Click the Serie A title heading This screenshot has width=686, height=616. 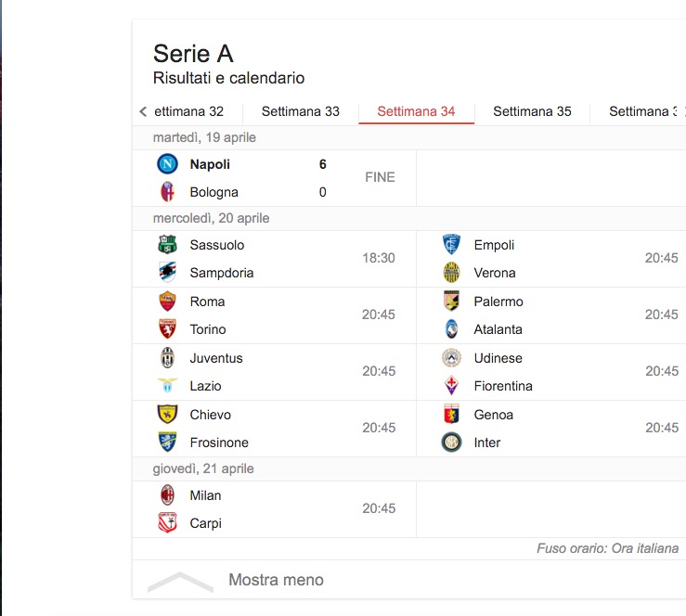193,53
